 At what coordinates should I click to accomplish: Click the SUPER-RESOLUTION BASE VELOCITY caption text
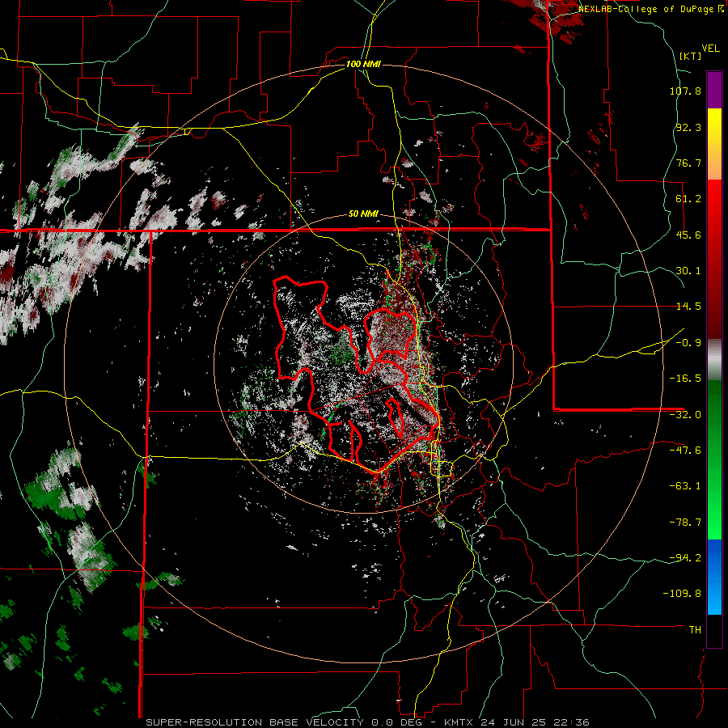point(255,722)
